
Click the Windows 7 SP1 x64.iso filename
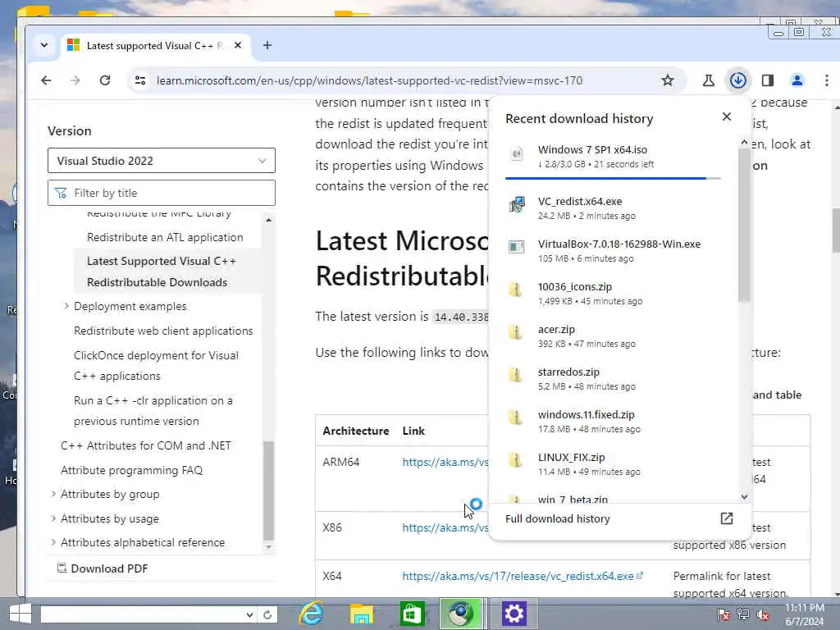[592, 149]
